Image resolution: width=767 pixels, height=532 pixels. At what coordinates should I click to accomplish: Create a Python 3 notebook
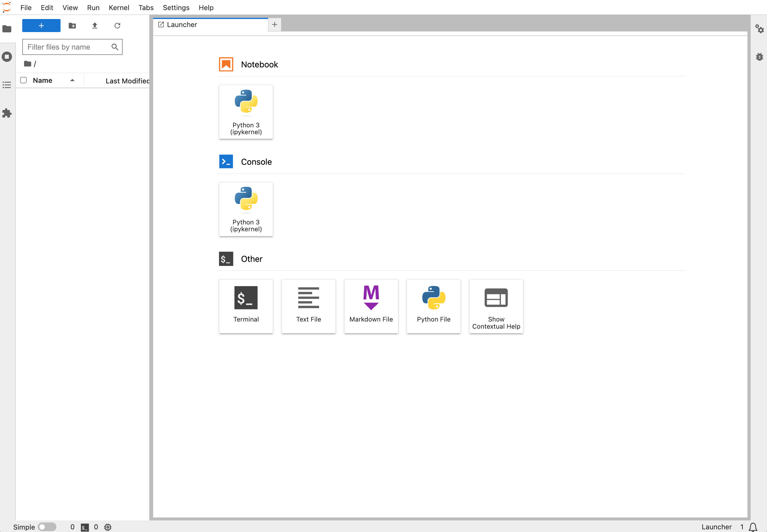tap(246, 112)
